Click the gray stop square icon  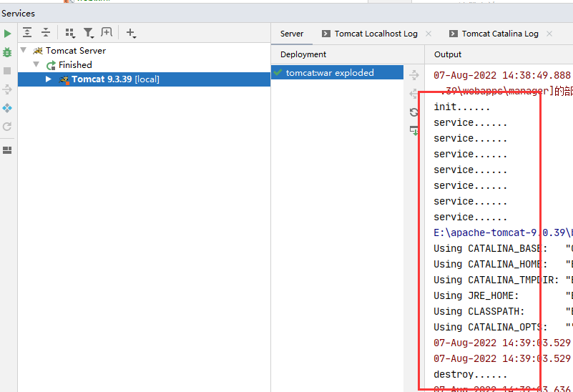(x=7, y=71)
